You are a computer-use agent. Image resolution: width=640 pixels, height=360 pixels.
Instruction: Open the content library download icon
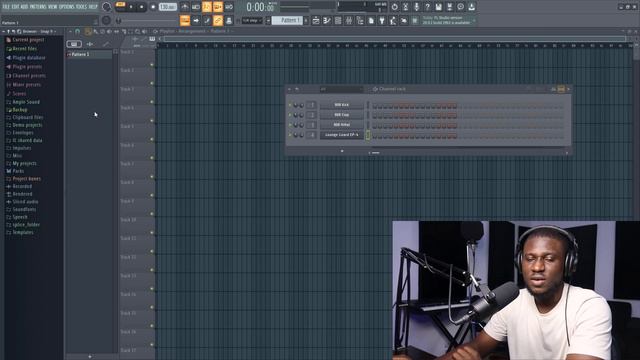(471, 7)
